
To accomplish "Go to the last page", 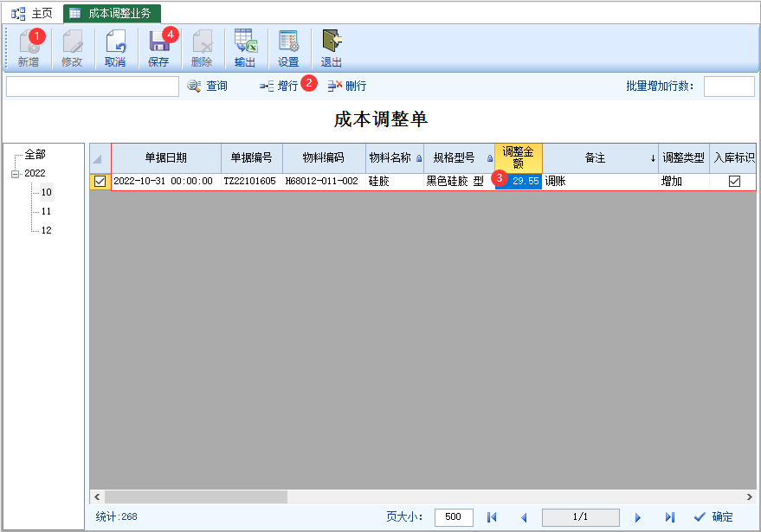I will pos(670,517).
